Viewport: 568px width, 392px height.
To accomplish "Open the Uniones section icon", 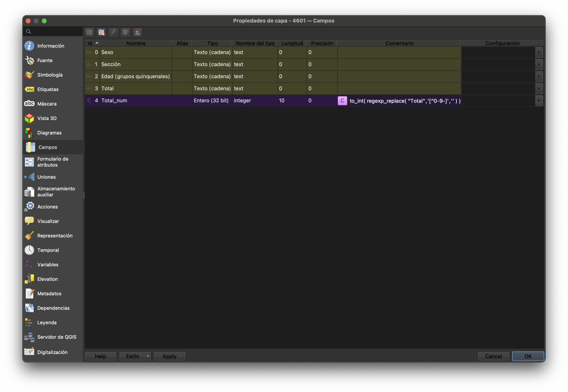I will (x=30, y=177).
